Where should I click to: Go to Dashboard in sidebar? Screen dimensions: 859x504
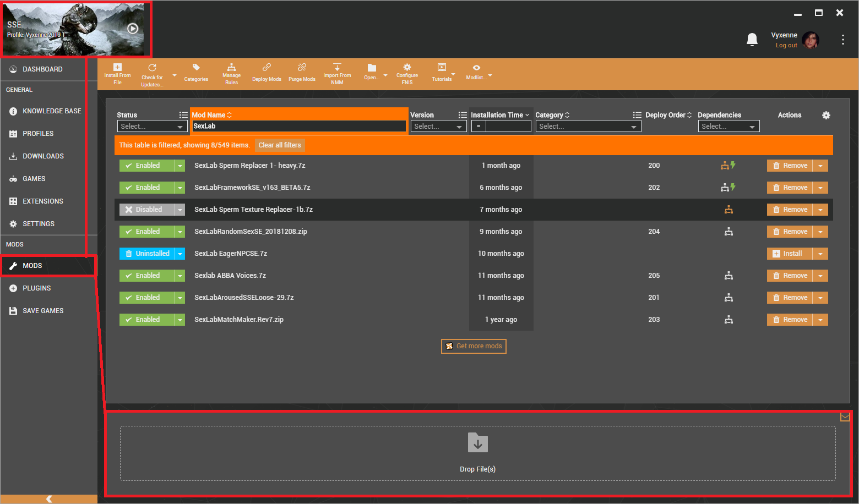(43, 69)
